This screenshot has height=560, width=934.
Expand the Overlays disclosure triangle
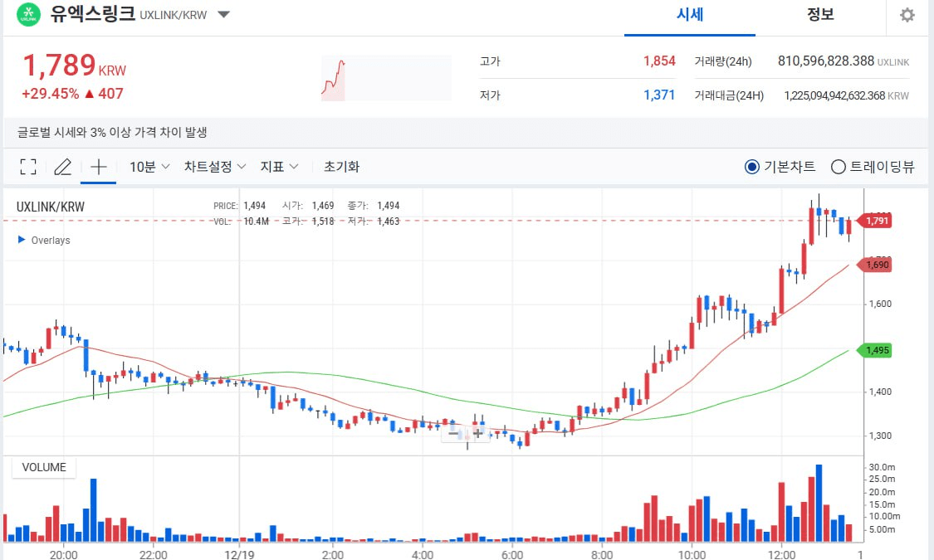coord(22,240)
